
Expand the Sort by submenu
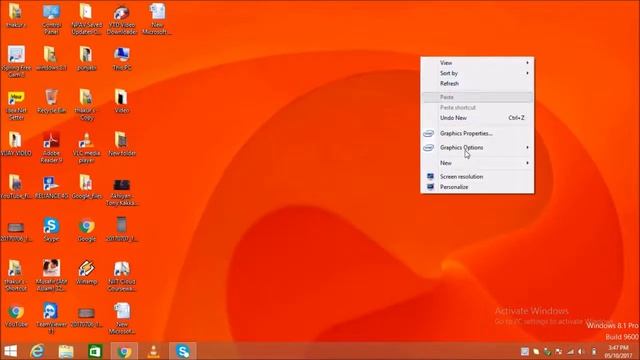click(x=477, y=73)
